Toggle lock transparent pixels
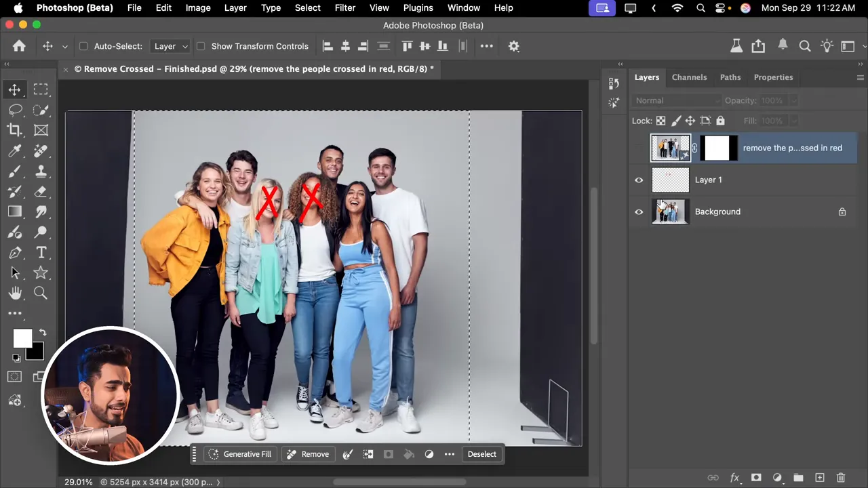 [660, 121]
